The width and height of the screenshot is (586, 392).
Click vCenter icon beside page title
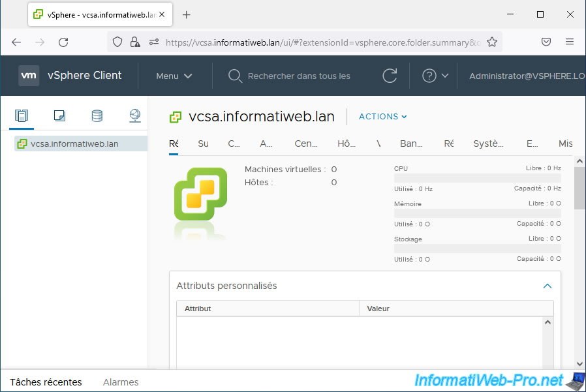point(176,117)
